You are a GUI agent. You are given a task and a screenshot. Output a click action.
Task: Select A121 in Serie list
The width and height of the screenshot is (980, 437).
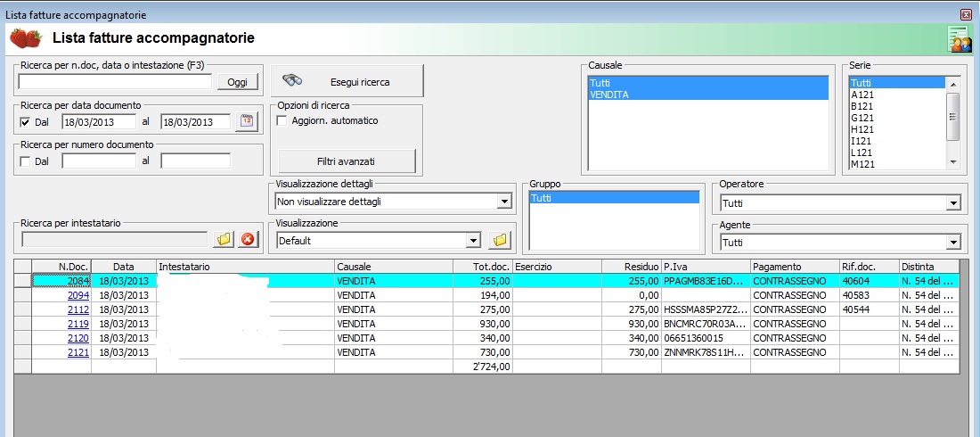pos(897,95)
